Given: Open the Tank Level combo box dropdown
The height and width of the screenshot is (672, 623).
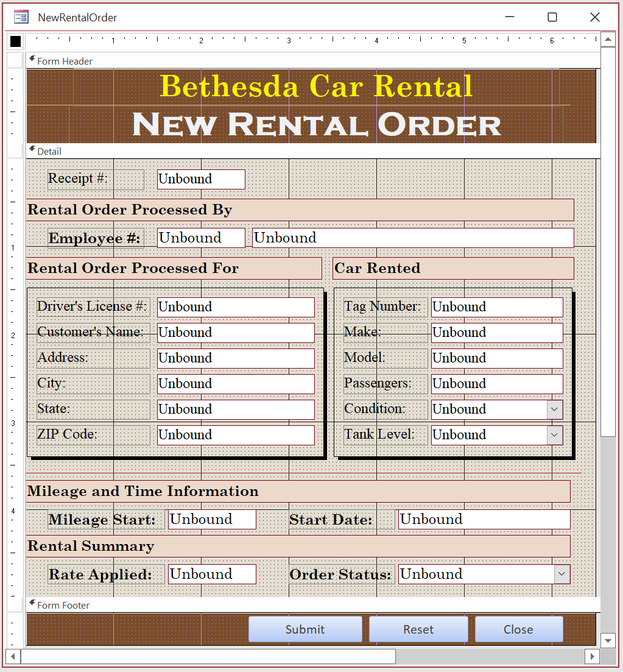Looking at the screenshot, I should pyautogui.click(x=556, y=434).
